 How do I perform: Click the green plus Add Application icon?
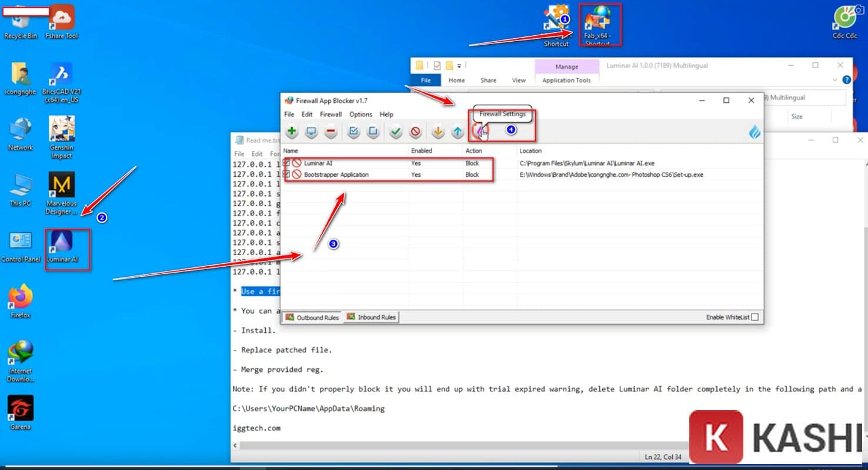point(292,132)
